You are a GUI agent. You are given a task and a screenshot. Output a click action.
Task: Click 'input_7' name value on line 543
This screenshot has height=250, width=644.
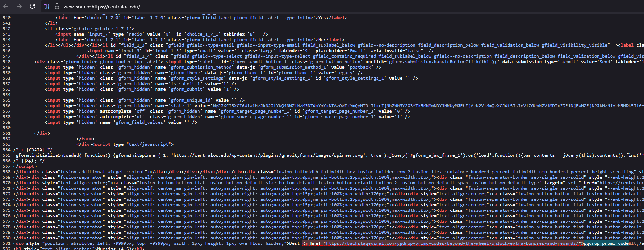99,34
